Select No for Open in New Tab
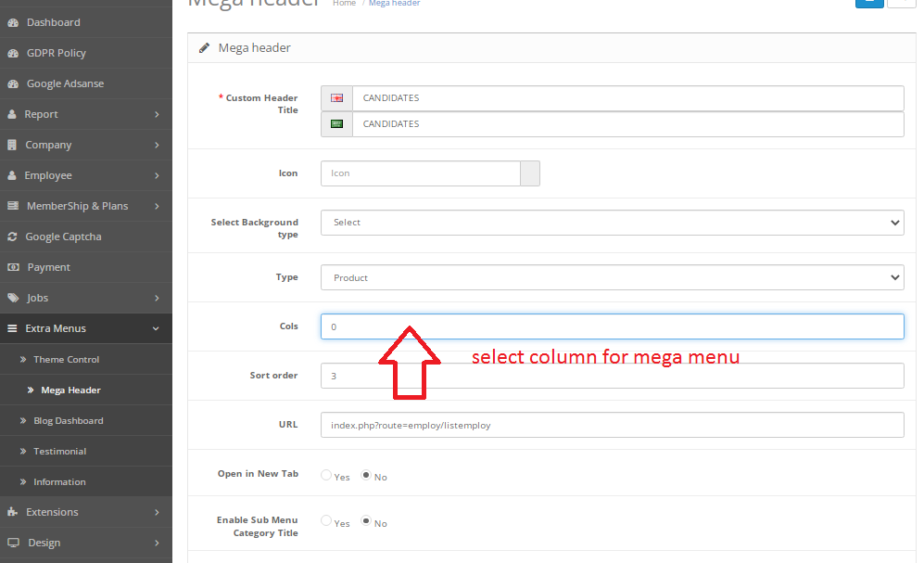 click(x=366, y=475)
